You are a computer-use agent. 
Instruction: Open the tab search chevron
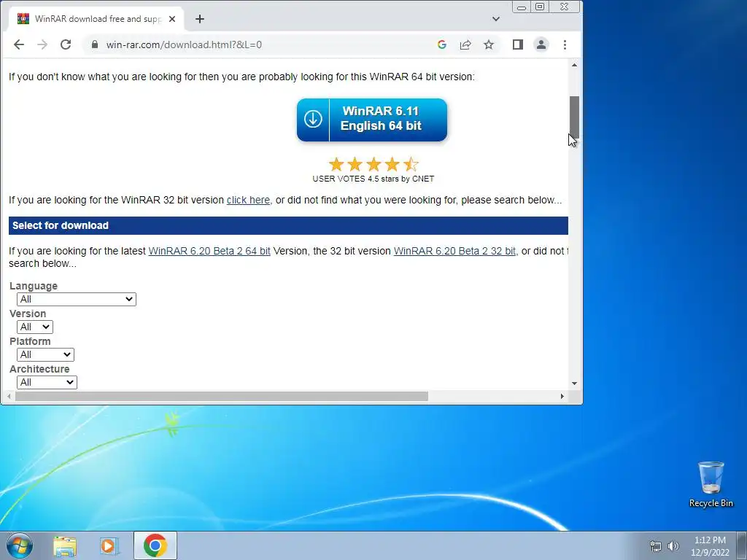pyautogui.click(x=496, y=19)
